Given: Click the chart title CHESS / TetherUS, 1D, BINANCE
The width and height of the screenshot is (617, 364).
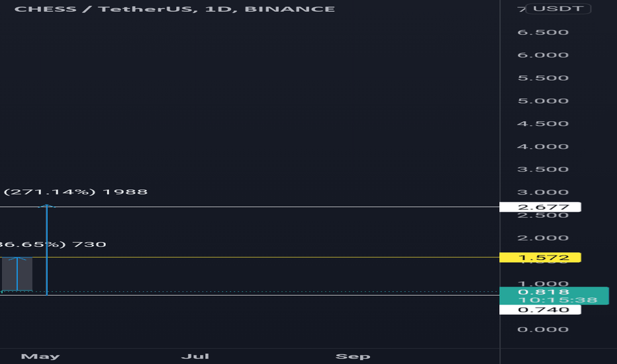Looking at the screenshot, I should [x=175, y=9].
